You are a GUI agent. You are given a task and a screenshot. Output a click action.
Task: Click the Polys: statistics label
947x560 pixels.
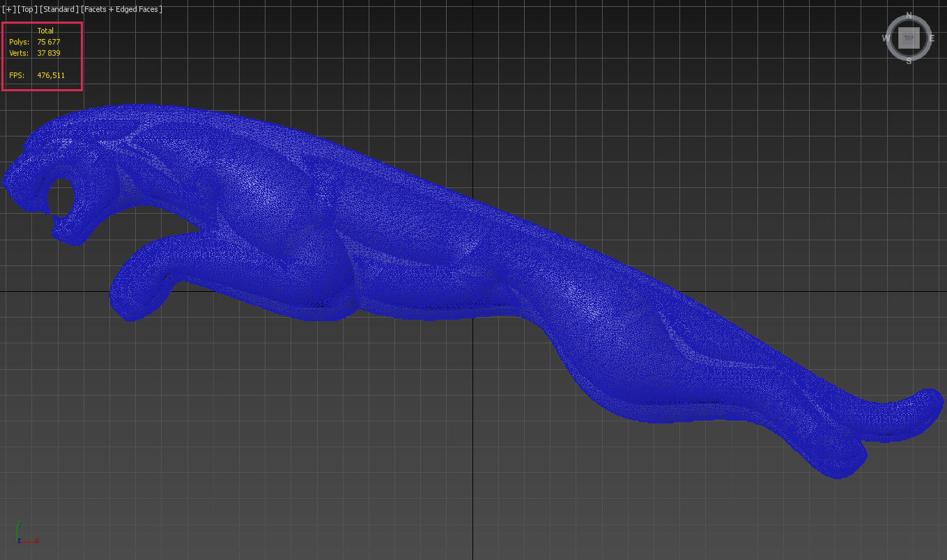19,42
